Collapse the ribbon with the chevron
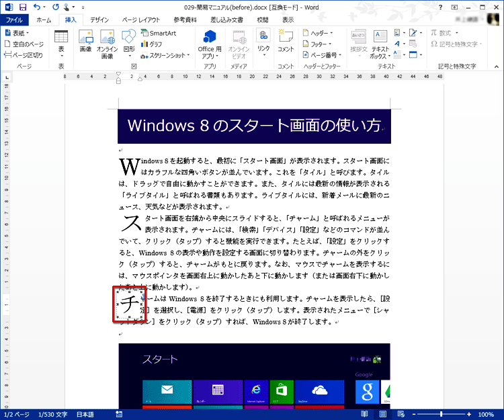Screen dimensions: 504x420 (x=497, y=67)
